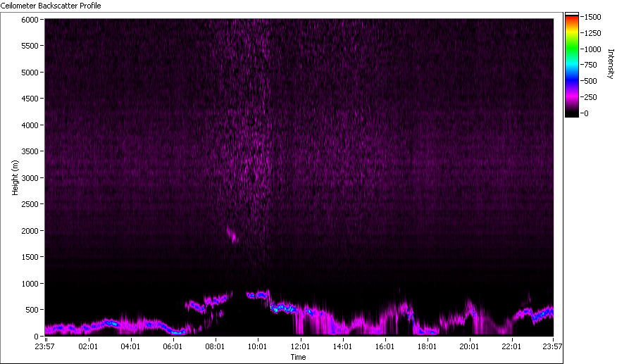Select the 5500 height axis value
This screenshot has width=617, height=364.
point(30,46)
